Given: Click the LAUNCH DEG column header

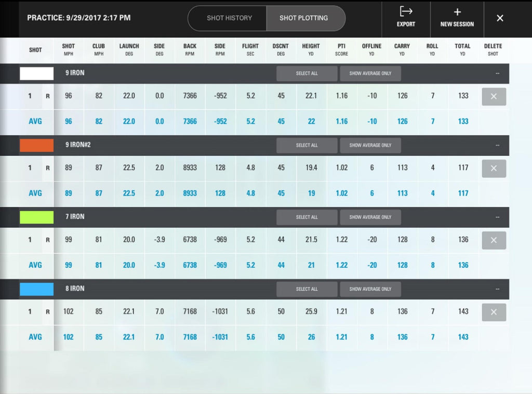Looking at the screenshot, I should 129,49.
